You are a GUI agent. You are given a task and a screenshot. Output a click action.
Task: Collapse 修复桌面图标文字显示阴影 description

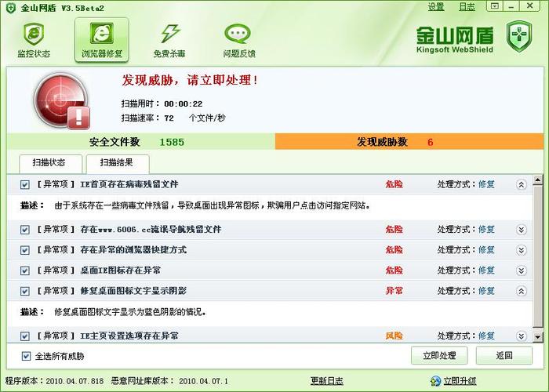click(x=522, y=291)
